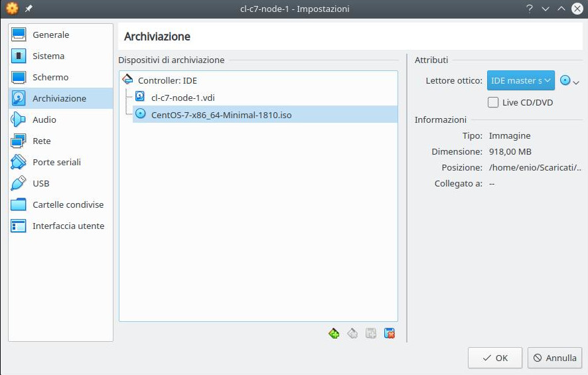Click the optical disk chooser icon
Screen dimensions: 588x375
(569, 80)
